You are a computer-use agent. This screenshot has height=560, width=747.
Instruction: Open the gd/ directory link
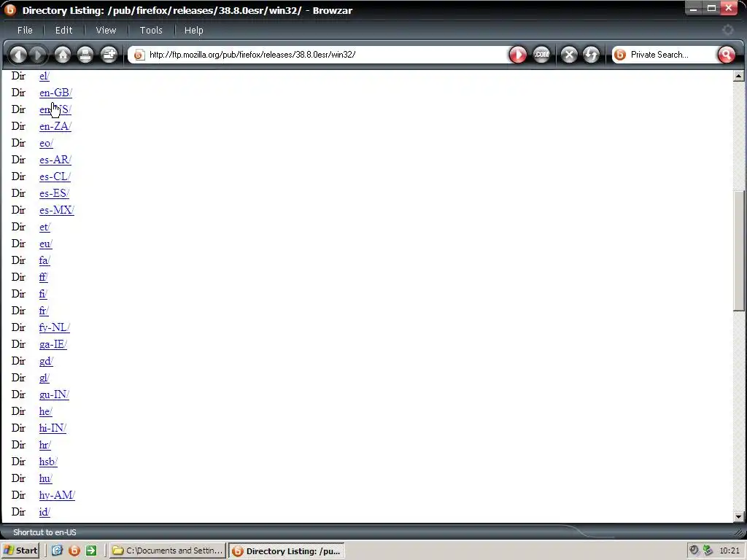(x=46, y=361)
